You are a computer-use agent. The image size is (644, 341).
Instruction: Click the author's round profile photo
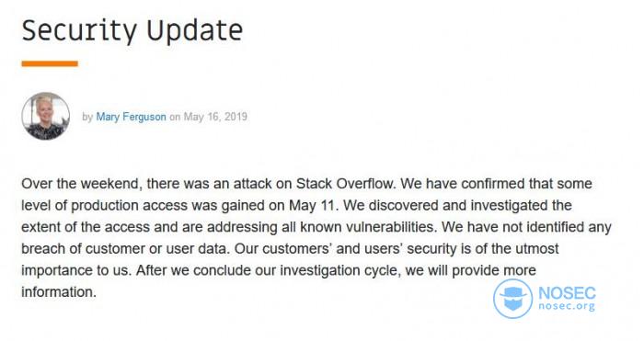(46, 116)
